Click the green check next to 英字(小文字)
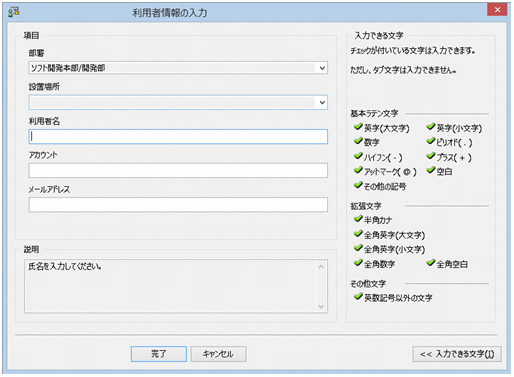Image resolution: width=514 pixels, height=377 pixels. (431, 127)
